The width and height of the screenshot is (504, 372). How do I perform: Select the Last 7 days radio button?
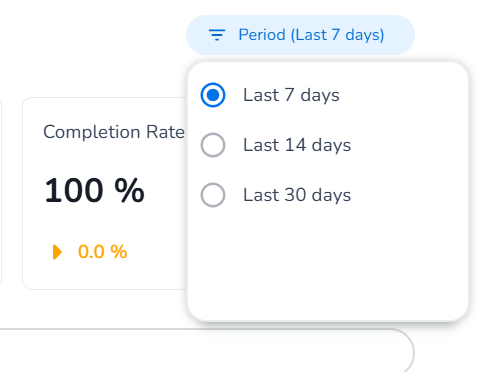tap(213, 95)
